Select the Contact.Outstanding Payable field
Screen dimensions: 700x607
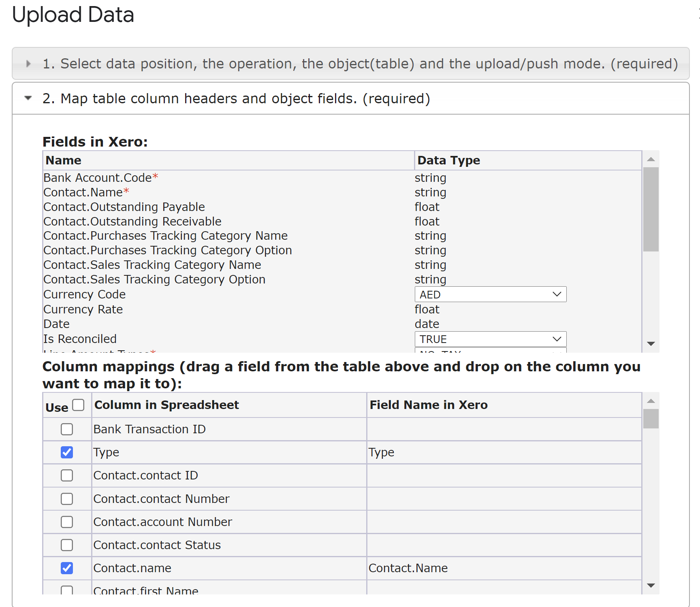pos(124,207)
